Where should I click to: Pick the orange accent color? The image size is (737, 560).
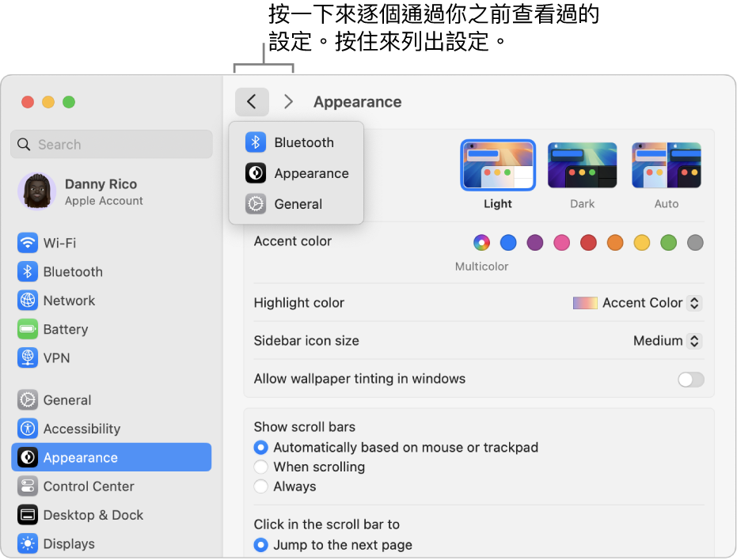(x=615, y=242)
